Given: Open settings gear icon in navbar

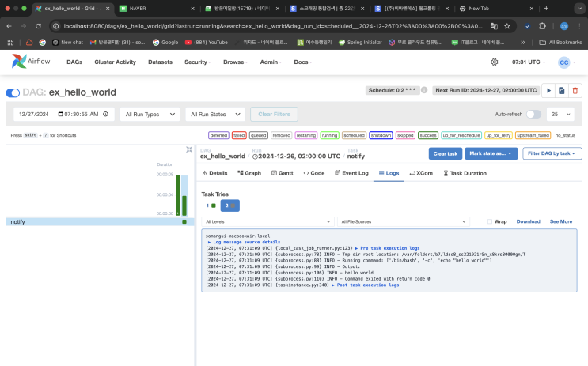Looking at the screenshot, I should (x=495, y=62).
